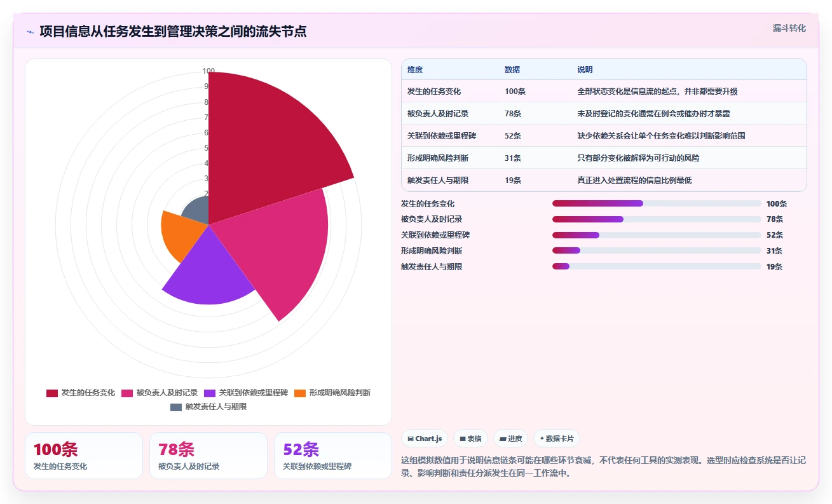The height and width of the screenshot is (504, 832).
Task: Select the 关联到依赖或里程碑 table row
Action: click(x=604, y=135)
